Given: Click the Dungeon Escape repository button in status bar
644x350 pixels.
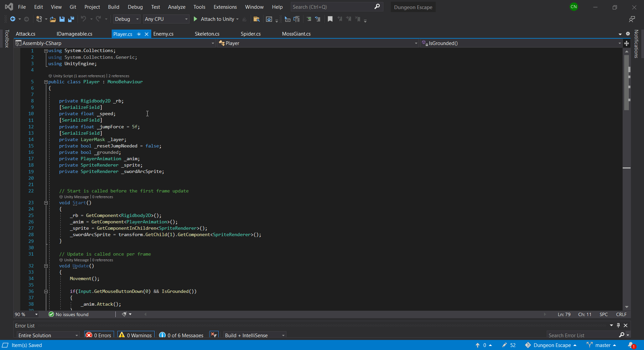Looking at the screenshot, I should click(x=551, y=345).
